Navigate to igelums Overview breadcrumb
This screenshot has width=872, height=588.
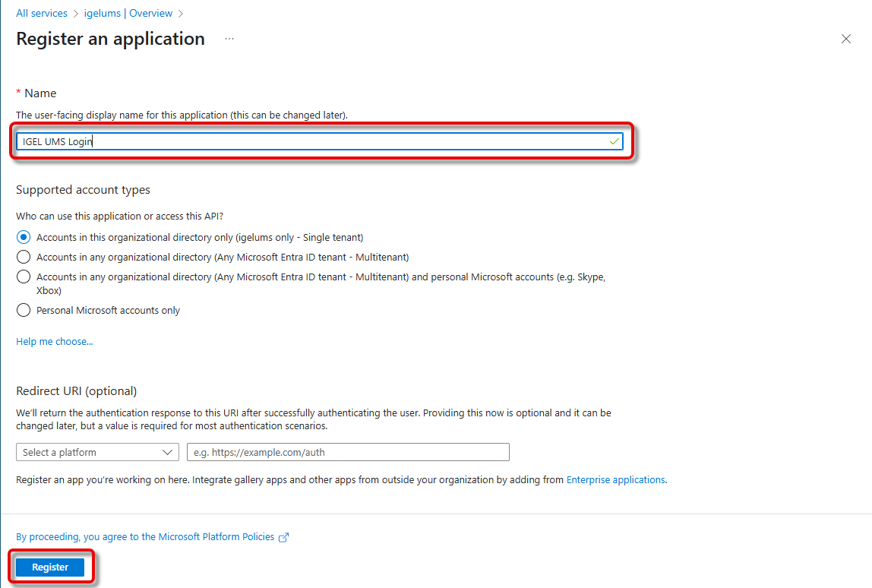coord(128,14)
